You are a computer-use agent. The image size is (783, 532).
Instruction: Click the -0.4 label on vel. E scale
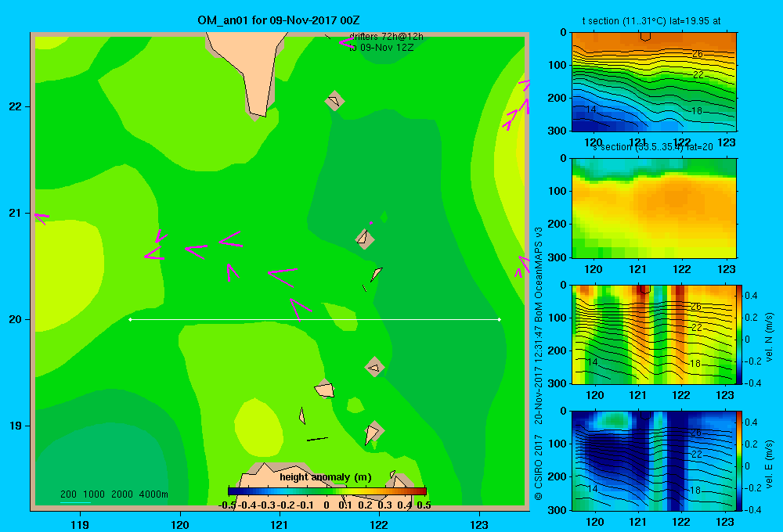click(x=752, y=509)
